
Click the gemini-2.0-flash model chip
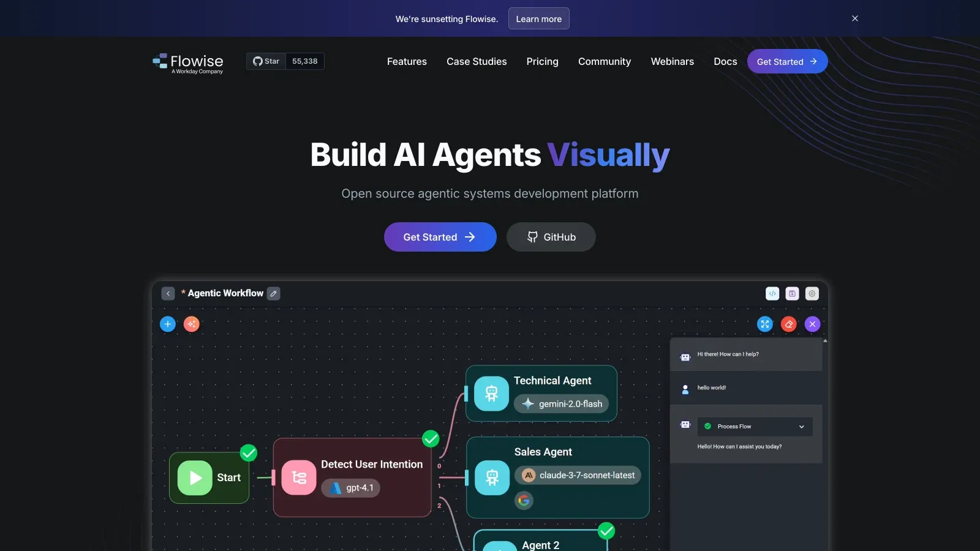pyautogui.click(x=561, y=404)
